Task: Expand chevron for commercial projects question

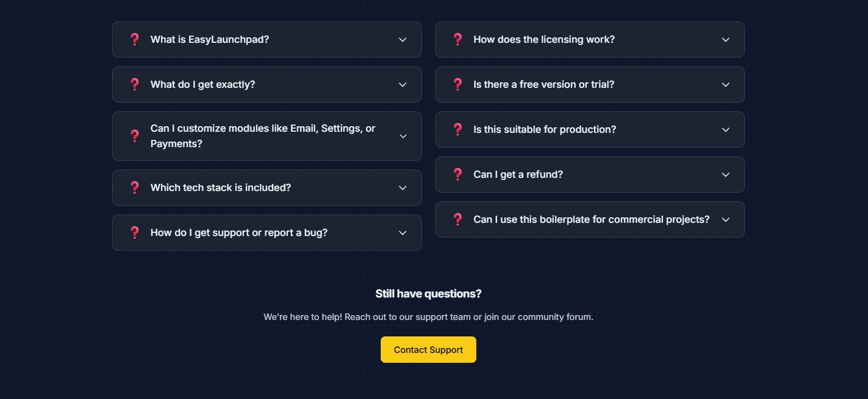Action: point(726,220)
